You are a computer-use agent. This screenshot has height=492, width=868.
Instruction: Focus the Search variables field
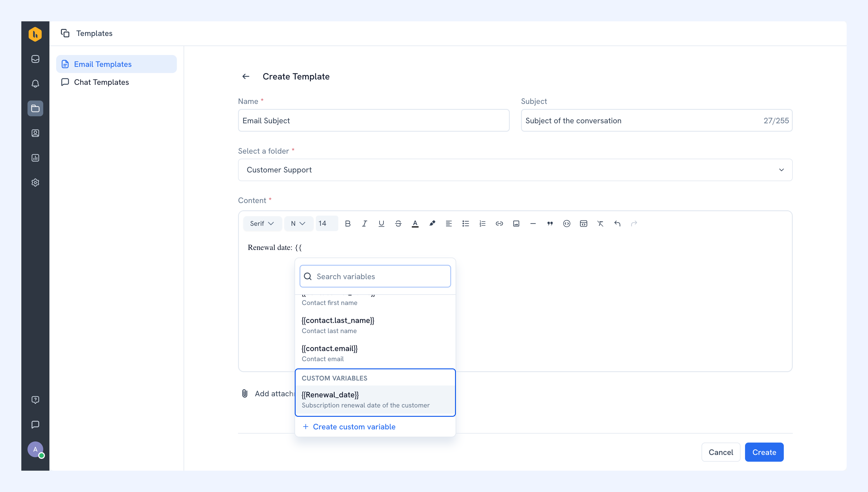pyautogui.click(x=375, y=276)
